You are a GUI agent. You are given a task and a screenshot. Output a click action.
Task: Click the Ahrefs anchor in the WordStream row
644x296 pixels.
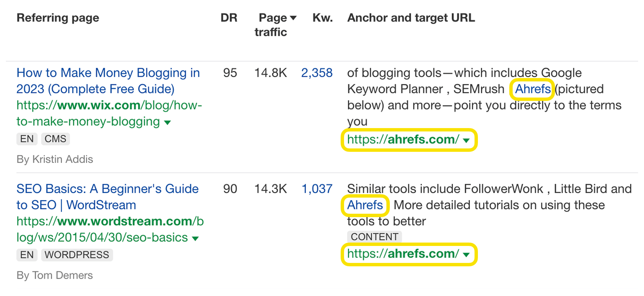tap(364, 205)
